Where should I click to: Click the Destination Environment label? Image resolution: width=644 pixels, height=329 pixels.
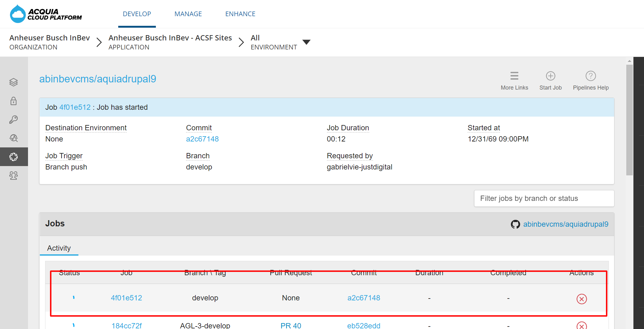coord(86,128)
